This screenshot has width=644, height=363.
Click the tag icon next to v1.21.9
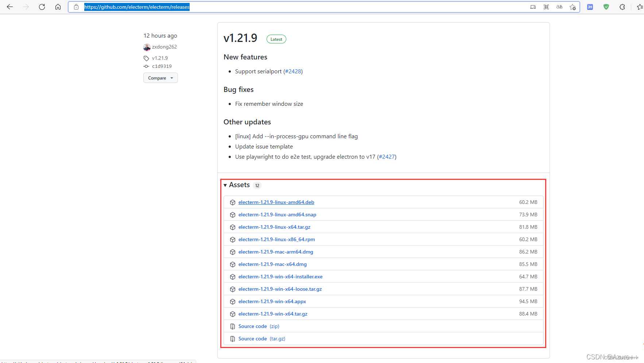click(x=146, y=58)
